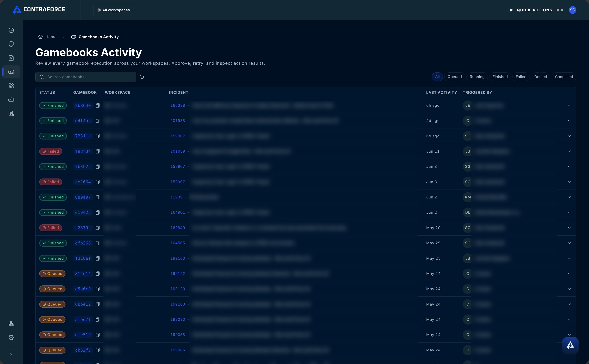Open the document search icon in sidebar
This screenshot has height=364, width=589.
[x=11, y=58]
